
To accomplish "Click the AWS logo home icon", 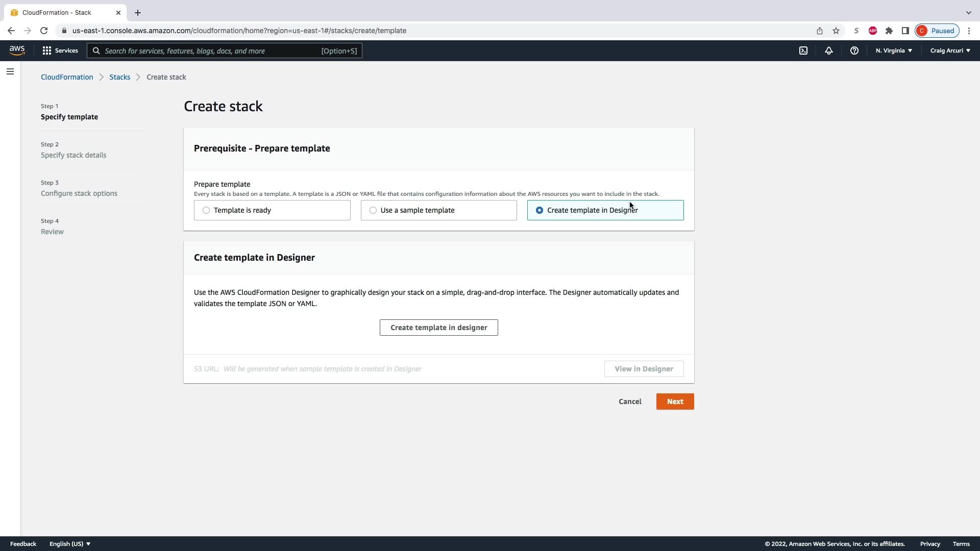I will (x=17, y=50).
